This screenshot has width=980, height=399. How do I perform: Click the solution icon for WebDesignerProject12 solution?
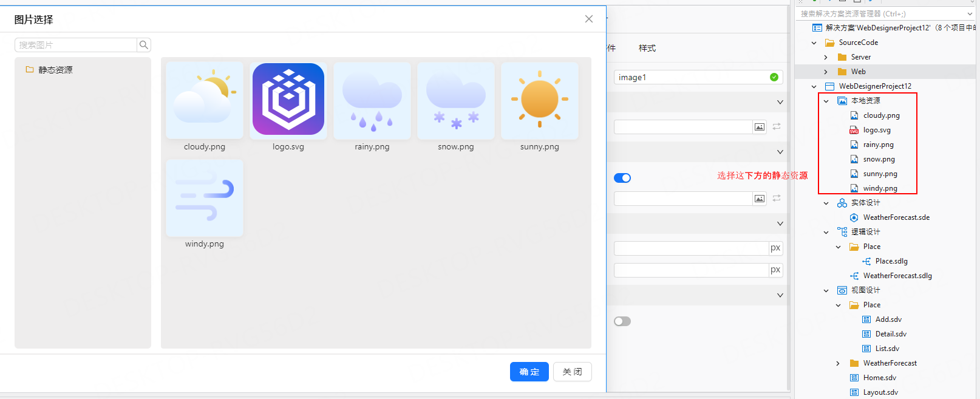(x=817, y=28)
